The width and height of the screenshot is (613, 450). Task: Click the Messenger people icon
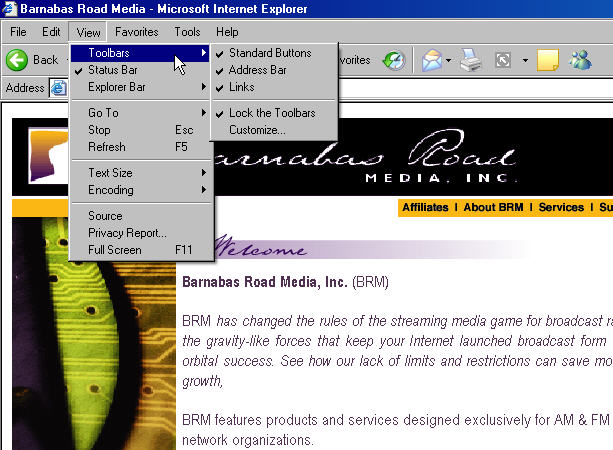coord(580,60)
